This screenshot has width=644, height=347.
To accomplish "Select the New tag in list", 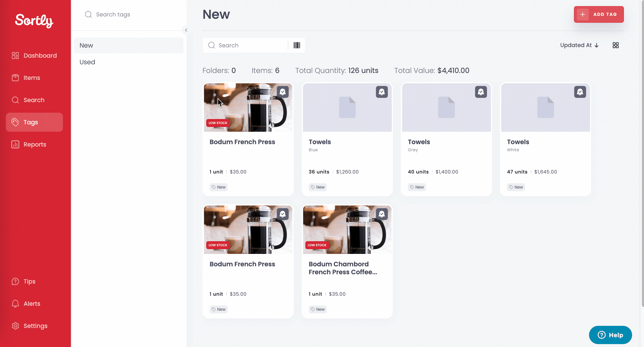I will point(129,45).
